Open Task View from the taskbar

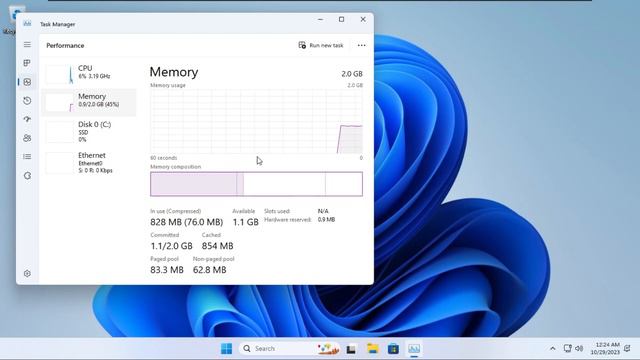(x=351, y=349)
